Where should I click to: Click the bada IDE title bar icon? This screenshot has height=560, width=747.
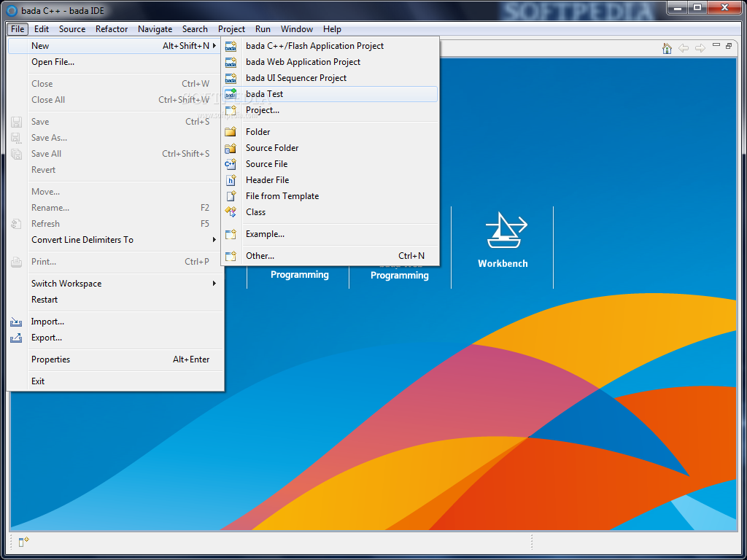pos(12,10)
